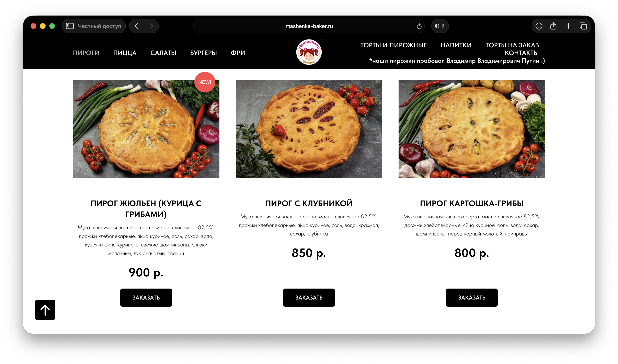618x364 pixels.
Task: Jump to top with the arrow button
Action: point(45,310)
